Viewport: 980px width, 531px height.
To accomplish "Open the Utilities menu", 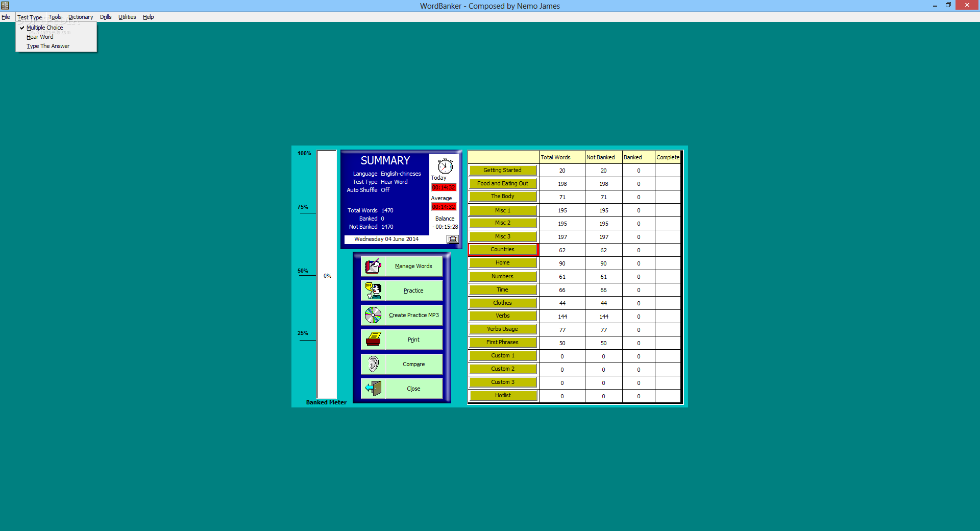I will [127, 17].
